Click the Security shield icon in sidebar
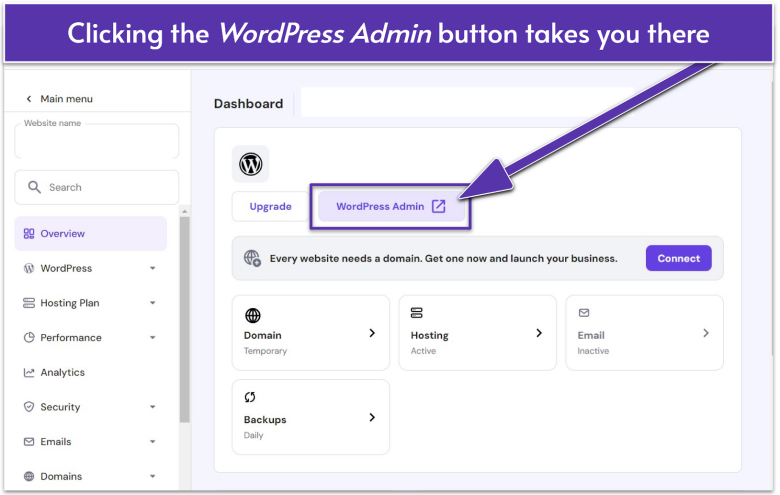The height and width of the screenshot is (495, 780). [29, 407]
